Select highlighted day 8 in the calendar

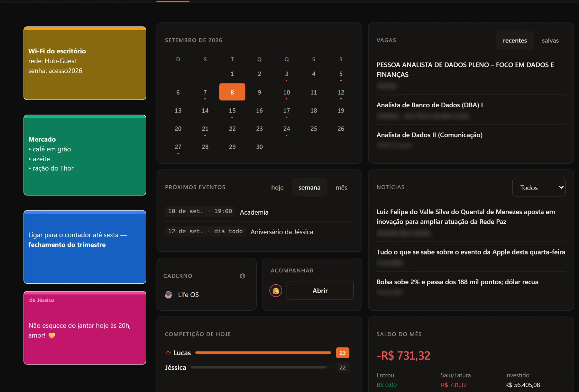click(x=232, y=92)
